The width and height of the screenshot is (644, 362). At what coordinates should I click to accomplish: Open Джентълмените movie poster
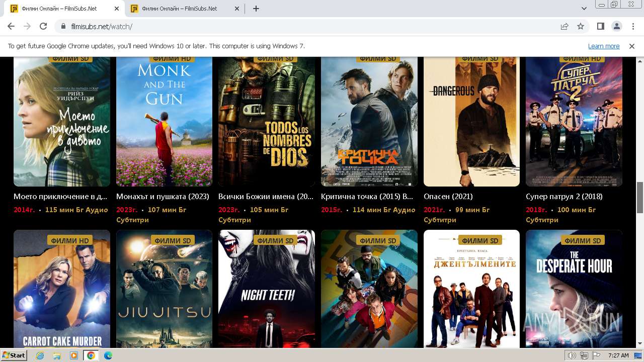click(471, 289)
